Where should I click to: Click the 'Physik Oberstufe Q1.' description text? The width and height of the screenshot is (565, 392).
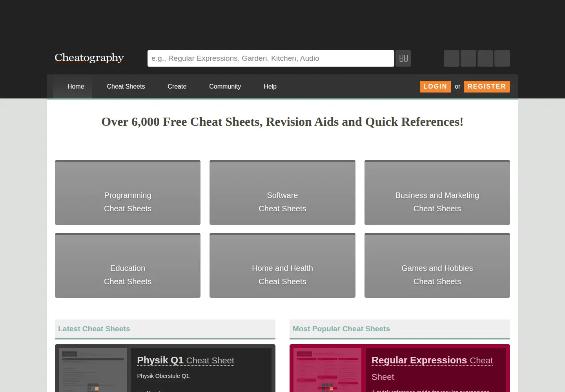click(x=164, y=376)
